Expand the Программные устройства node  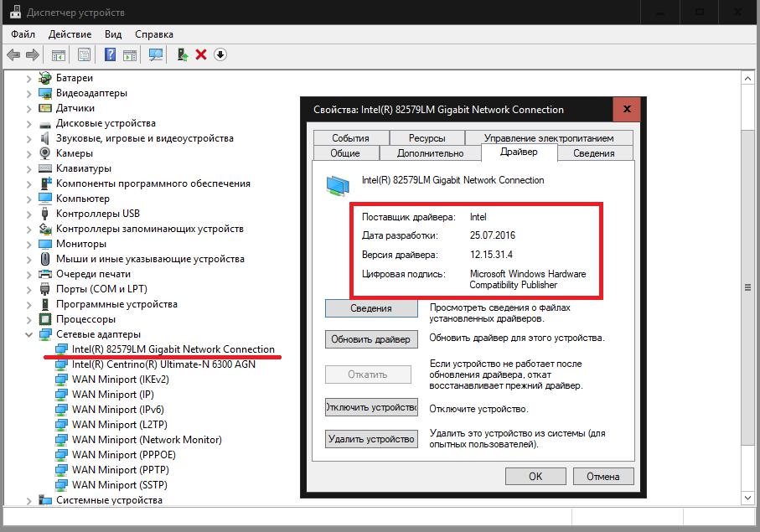coord(29,305)
